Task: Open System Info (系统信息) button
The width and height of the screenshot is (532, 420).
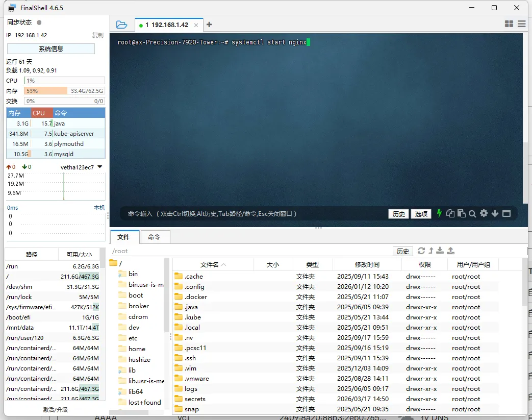Action: point(51,48)
